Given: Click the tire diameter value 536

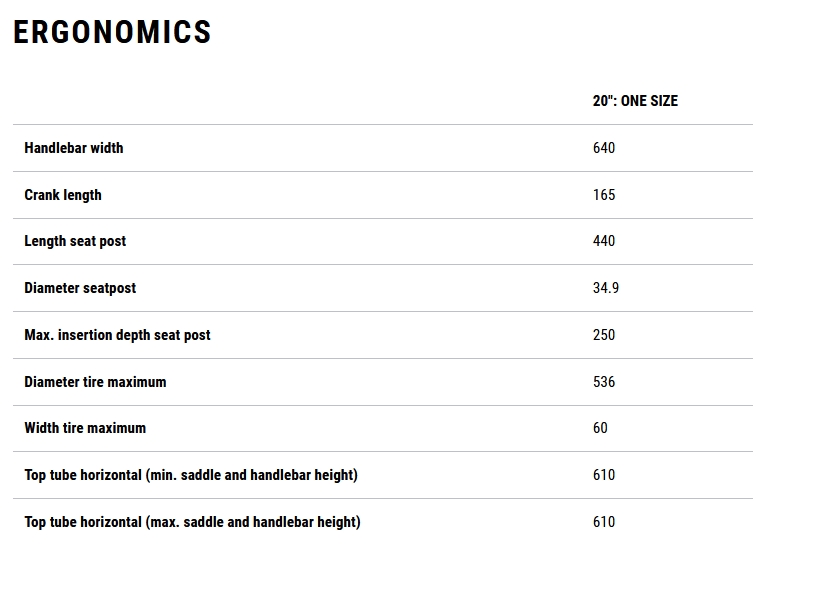Looking at the screenshot, I should pyautogui.click(x=604, y=382).
